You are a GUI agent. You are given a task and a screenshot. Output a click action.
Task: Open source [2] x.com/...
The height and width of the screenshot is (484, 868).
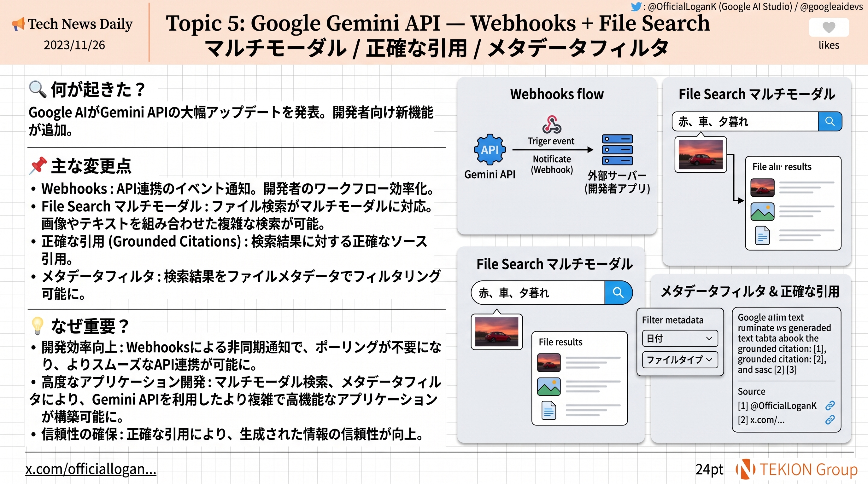pos(761,420)
